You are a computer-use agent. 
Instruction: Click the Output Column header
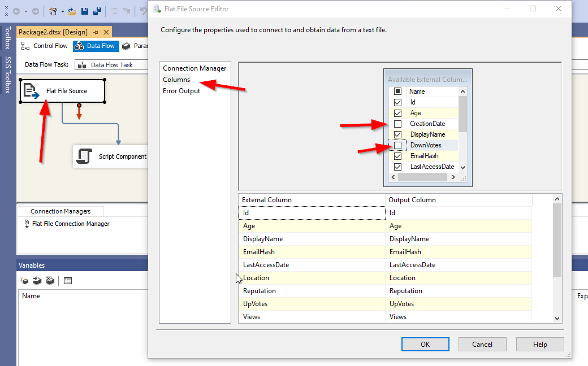click(x=459, y=200)
